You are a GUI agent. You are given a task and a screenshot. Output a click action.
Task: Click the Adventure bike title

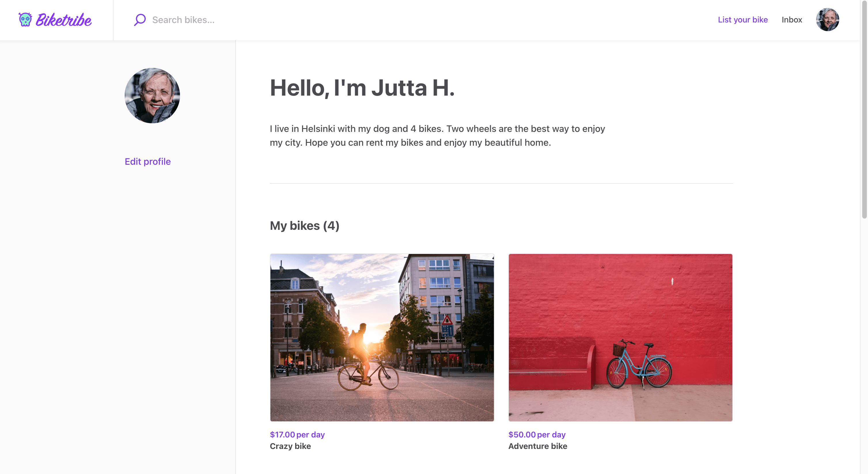pos(538,446)
